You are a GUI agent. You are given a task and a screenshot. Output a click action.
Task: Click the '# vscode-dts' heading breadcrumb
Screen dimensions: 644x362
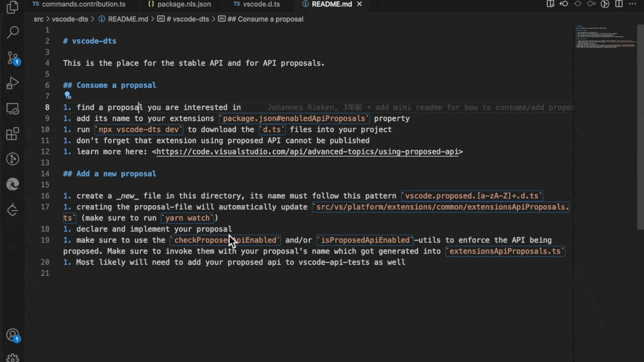[x=183, y=19]
